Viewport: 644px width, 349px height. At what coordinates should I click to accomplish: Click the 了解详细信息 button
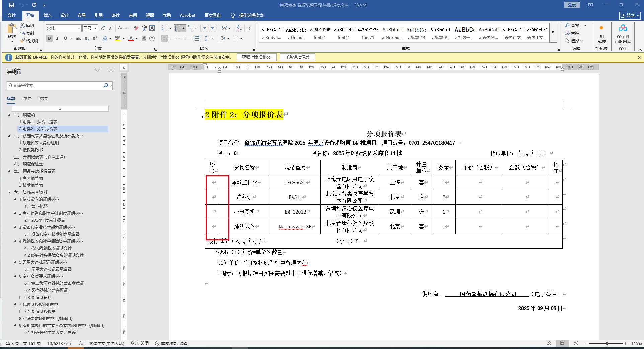coord(297,57)
